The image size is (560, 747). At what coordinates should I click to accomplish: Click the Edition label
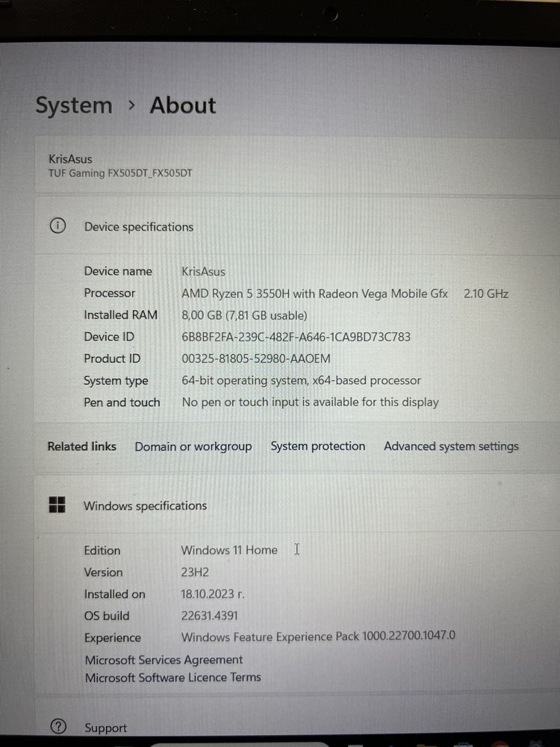click(102, 551)
